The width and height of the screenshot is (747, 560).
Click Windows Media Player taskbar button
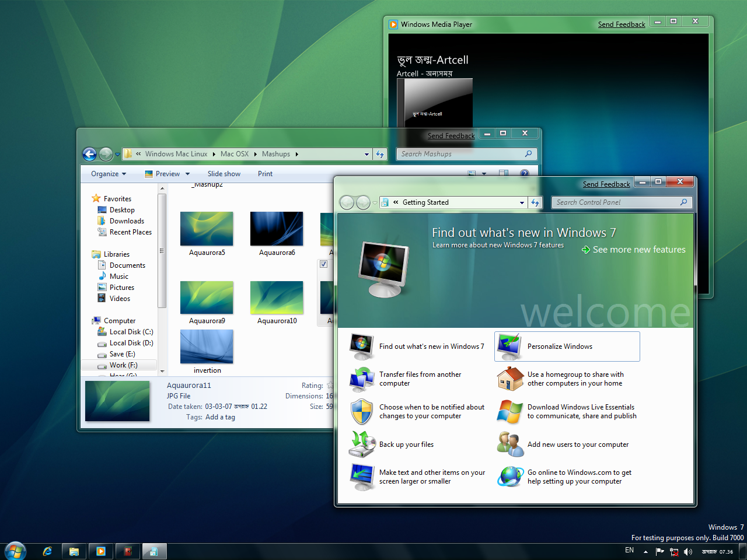[100, 551]
